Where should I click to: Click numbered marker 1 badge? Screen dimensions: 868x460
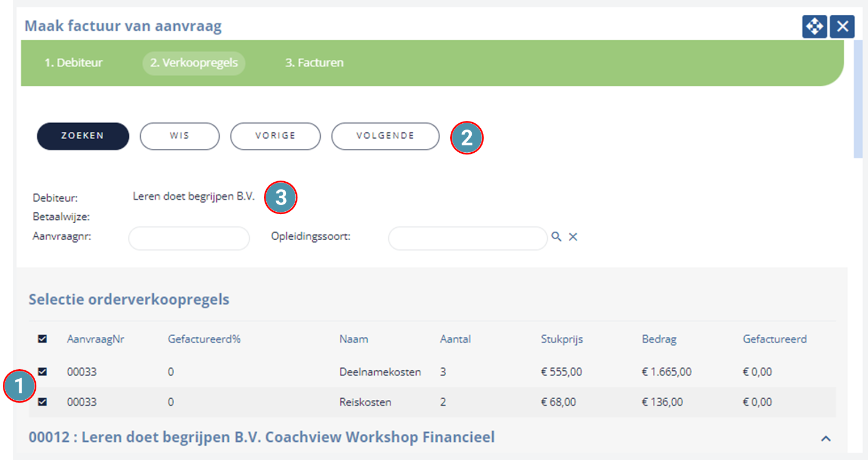pyautogui.click(x=20, y=386)
